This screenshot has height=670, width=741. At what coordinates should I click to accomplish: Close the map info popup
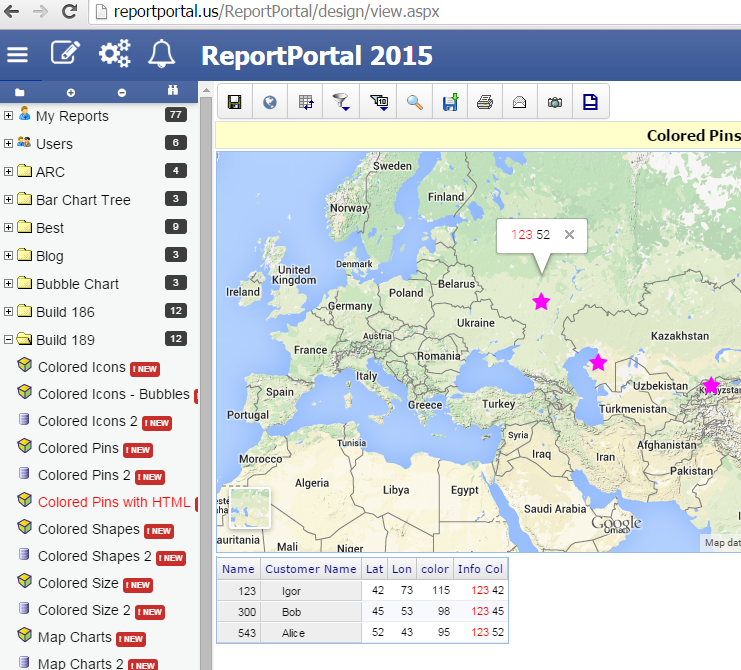[569, 234]
